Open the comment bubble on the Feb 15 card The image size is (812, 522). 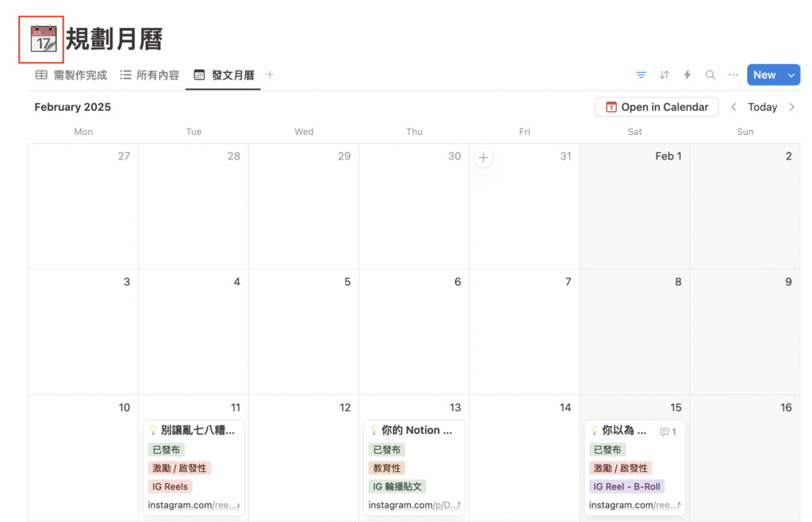click(668, 432)
